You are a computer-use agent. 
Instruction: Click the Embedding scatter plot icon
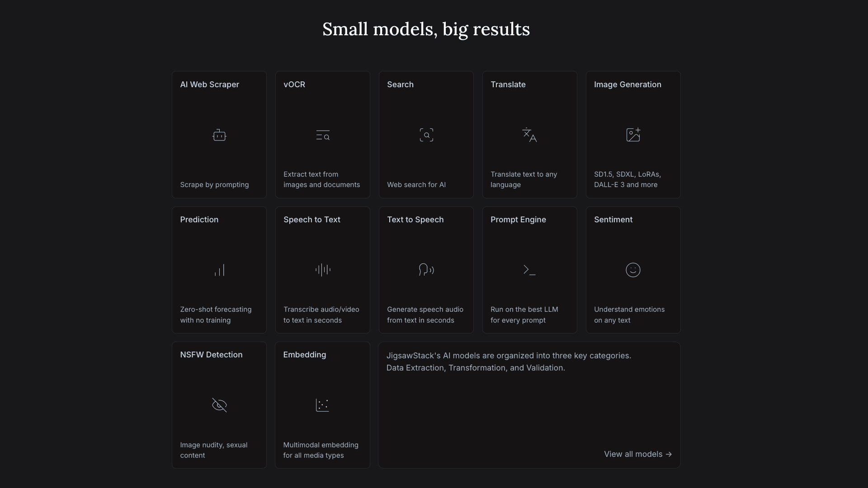[x=322, y=405]
